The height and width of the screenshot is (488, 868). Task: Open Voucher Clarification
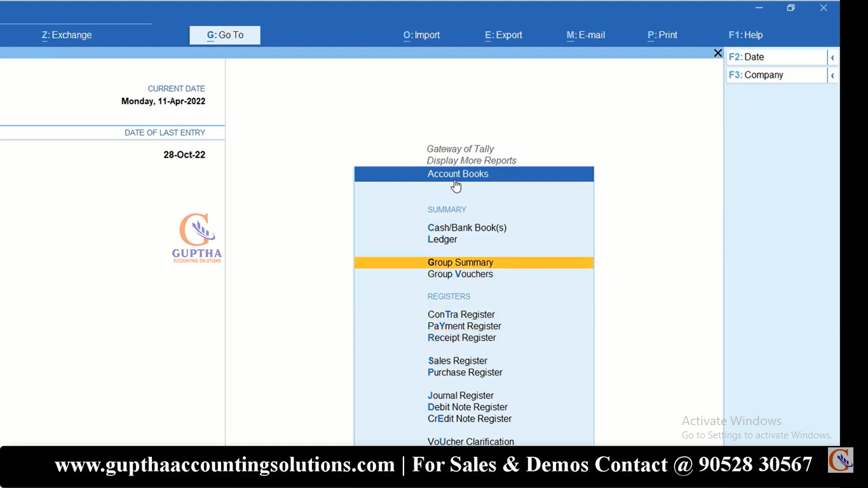pyautogui.click(x=470, y=442)
